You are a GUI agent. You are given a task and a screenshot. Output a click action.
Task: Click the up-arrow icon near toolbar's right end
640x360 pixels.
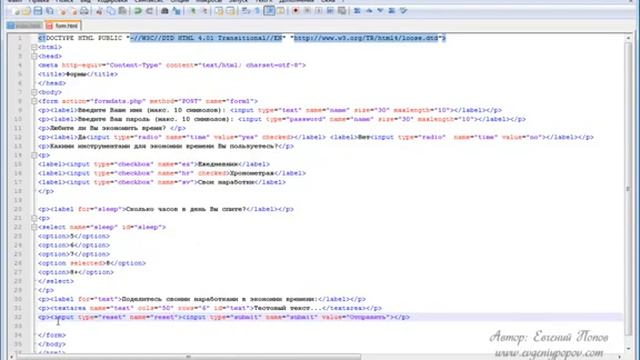369,11
